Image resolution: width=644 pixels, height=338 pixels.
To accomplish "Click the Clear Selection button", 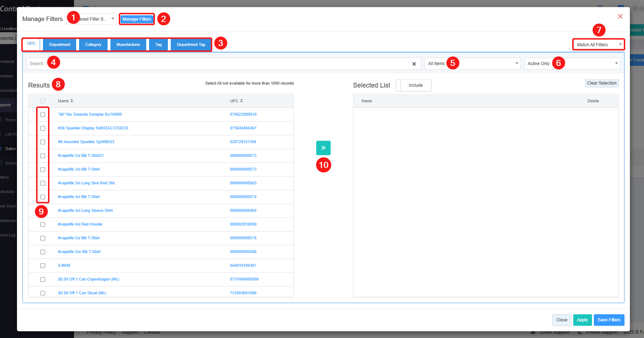I will tap(601, 83).
